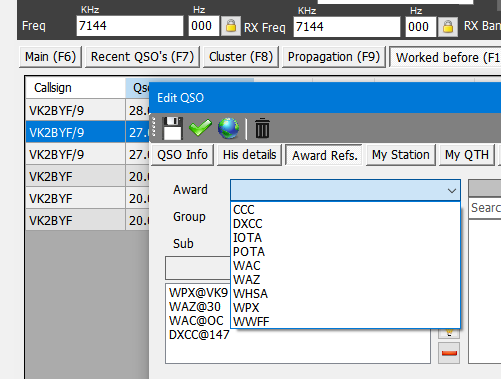This screenshot has width=501, height=379.
Task: Remove award reference with red minus button
Action: click(449, 353)
